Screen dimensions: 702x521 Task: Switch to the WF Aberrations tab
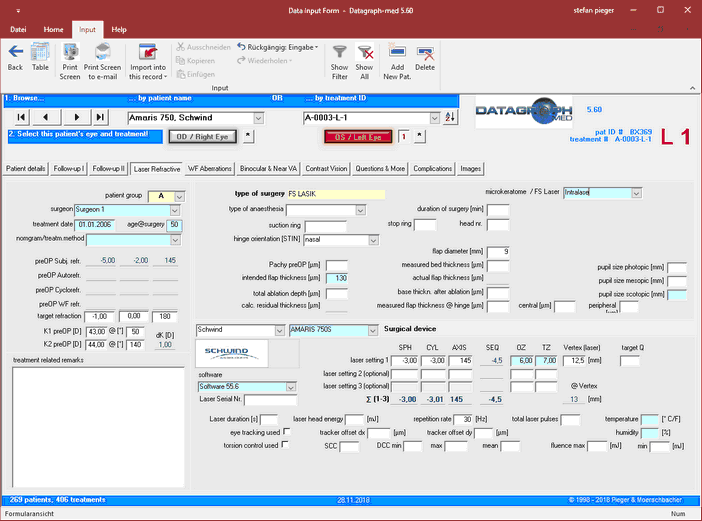(210, 169)
